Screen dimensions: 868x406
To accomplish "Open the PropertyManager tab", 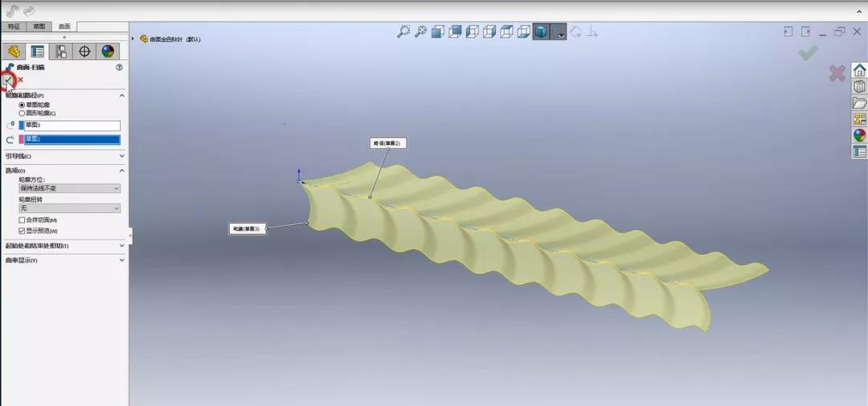I will pyautogui.click(x=37, y=51).
